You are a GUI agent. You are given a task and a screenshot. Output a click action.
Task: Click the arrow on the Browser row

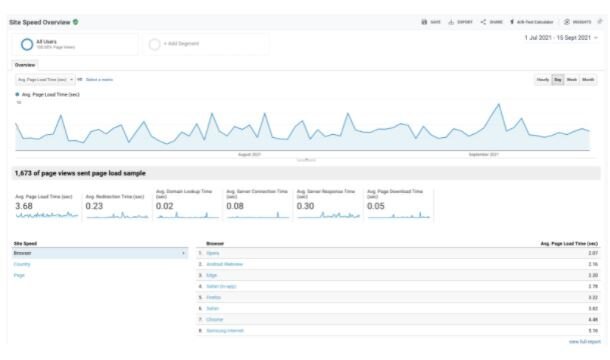[183, 253]
